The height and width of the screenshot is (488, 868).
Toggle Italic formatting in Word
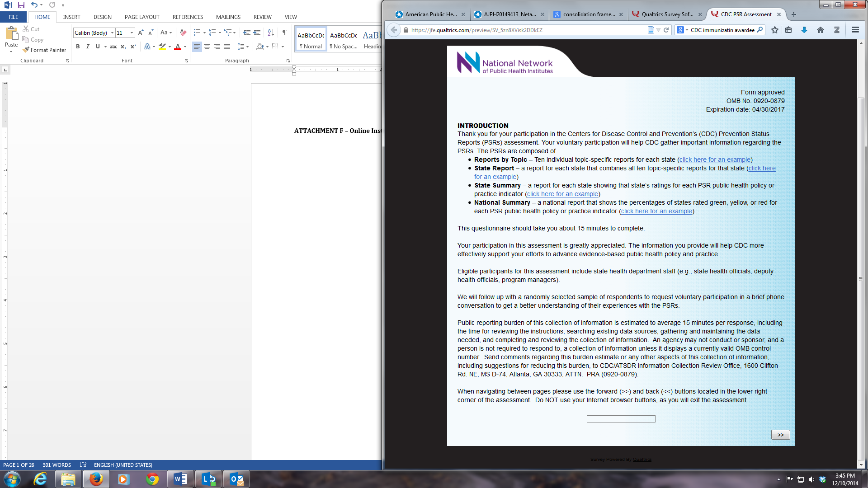click(x=88, y=47)
